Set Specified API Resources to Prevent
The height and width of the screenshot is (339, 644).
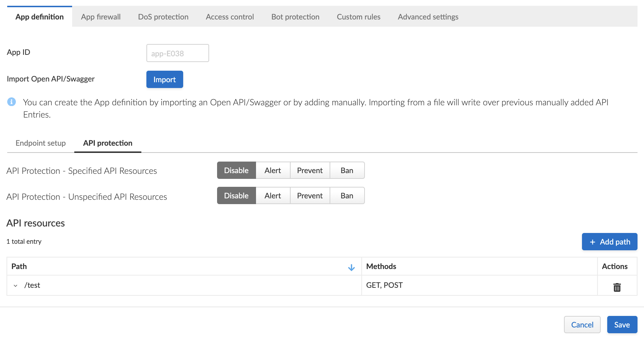point(310,170)
